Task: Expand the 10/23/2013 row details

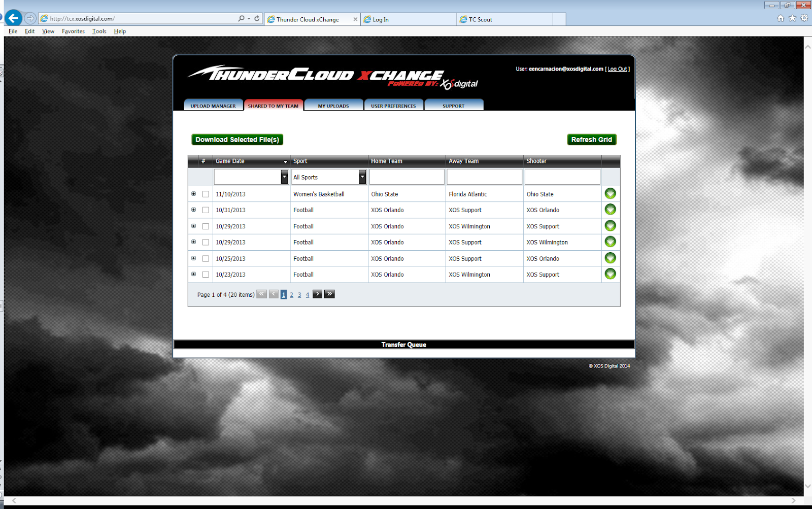Action: (193, 274)
